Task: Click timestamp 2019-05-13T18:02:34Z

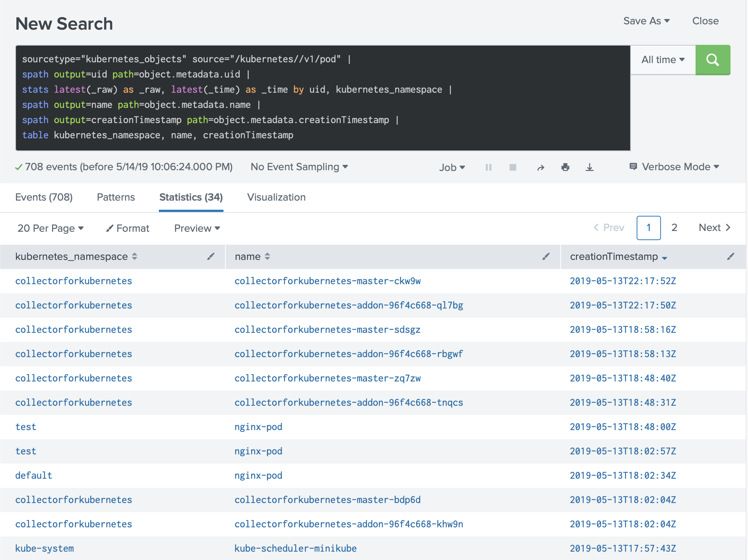Action: tap(623, 475)
